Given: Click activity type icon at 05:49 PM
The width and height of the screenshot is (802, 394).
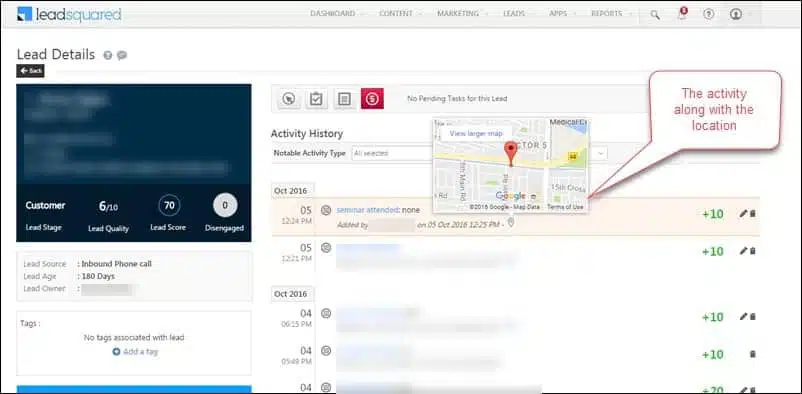Looking at the screenshot, I should pos(326,351).
